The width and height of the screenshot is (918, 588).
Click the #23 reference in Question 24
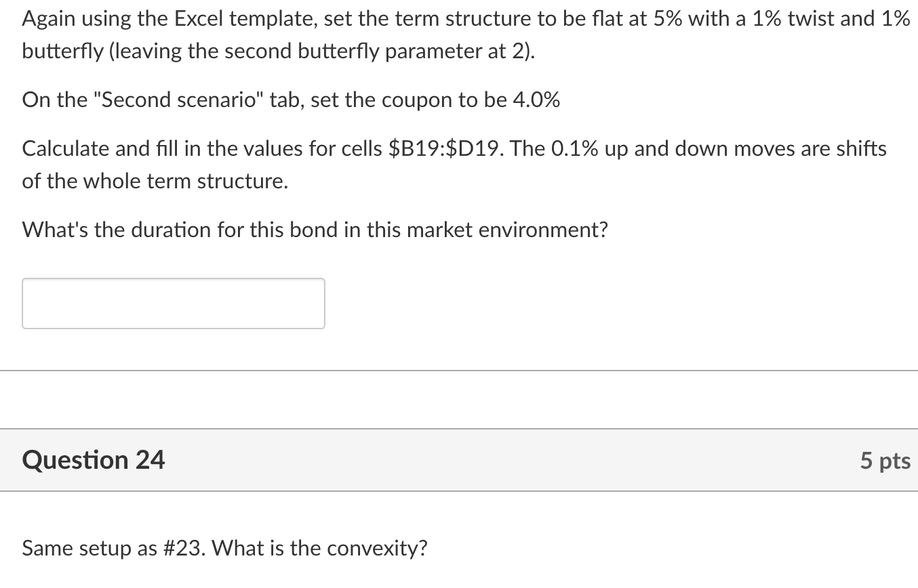click(x=182, y=547)
